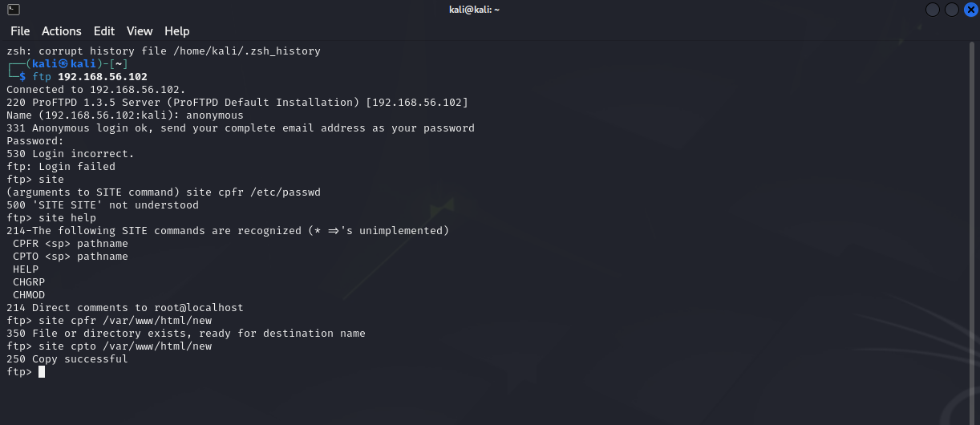Open the Edit menu
The width and height of the screenshot is (980, 425).
coord(104,31)
